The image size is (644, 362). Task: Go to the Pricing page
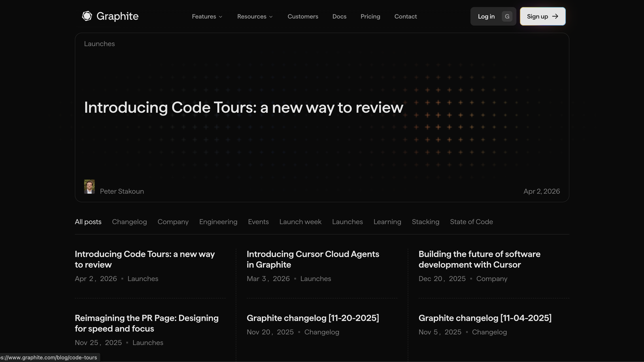pyautogui.click(x=370, y=17)
